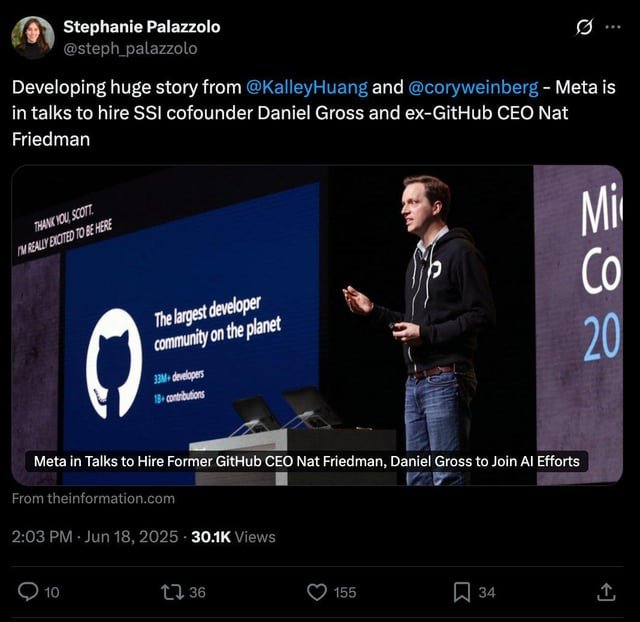Click the like count 155
Image resolution: width=640 pixels, height=622 pixels.
345,593
